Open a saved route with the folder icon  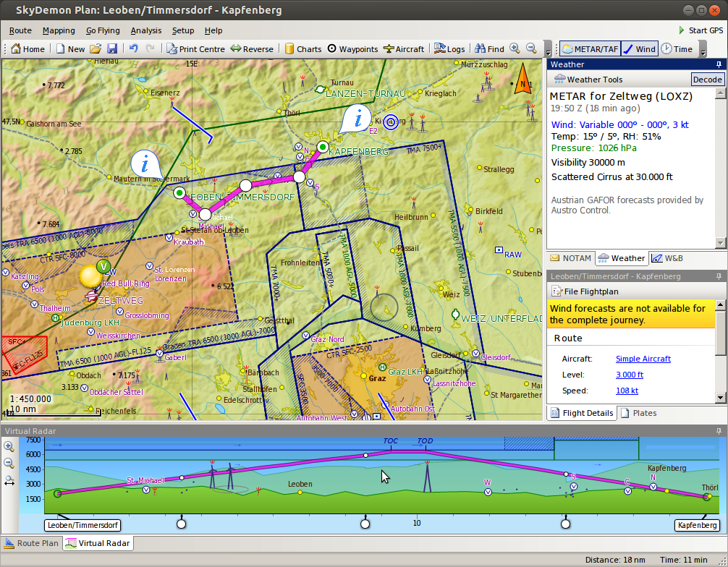pos(96,48)
